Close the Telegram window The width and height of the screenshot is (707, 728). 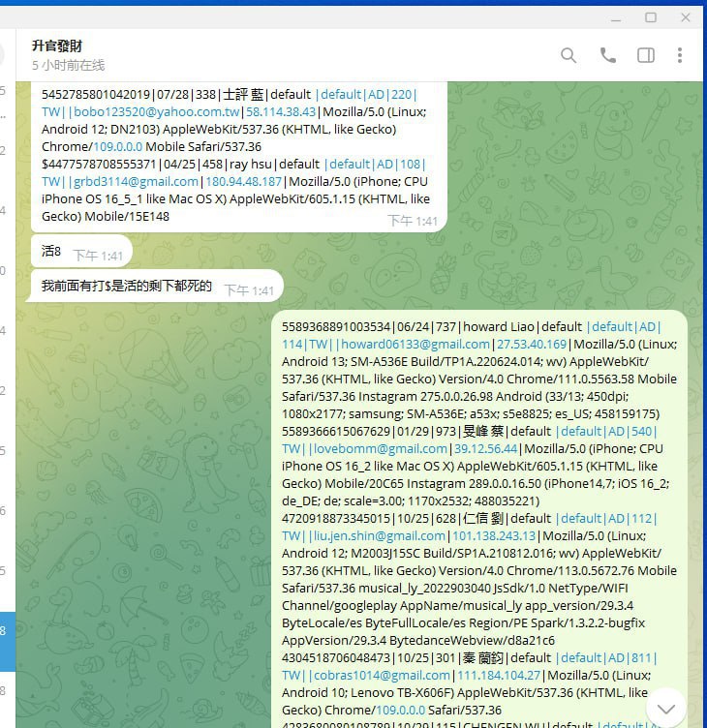(686, 17)
